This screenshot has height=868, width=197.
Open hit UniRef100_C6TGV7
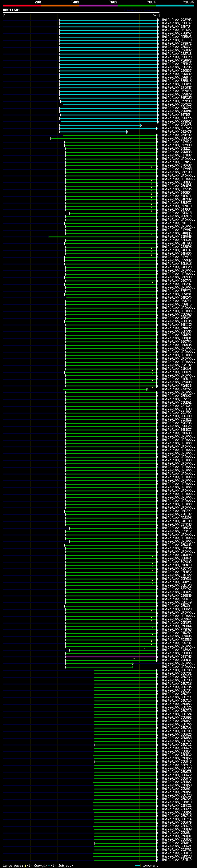pyautogui.click(x=177, y=30)
